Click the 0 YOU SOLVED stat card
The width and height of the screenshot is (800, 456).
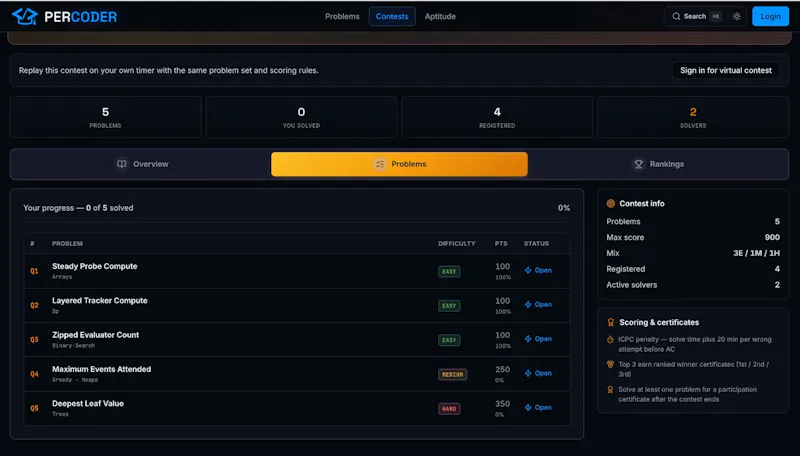pos(301,117)
